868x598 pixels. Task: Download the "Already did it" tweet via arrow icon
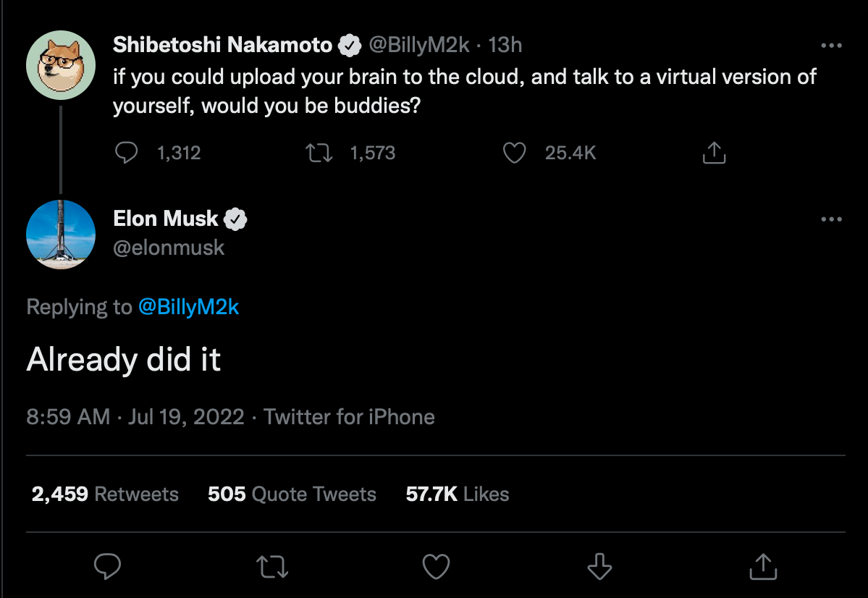[599, 567]
